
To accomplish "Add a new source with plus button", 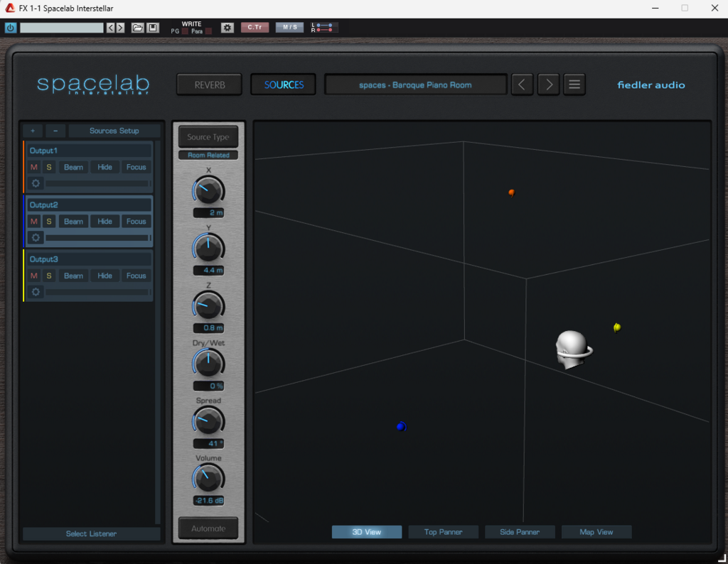I will 33,131.
